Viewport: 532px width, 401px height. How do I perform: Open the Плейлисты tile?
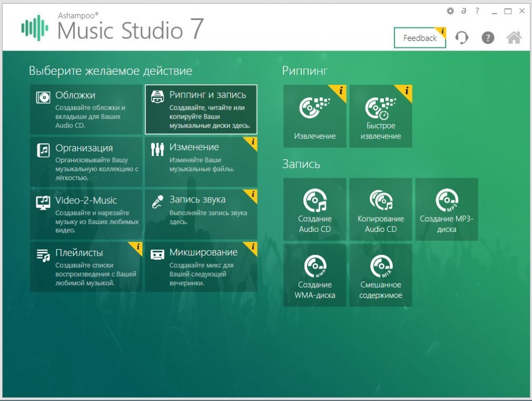pyautogui.click(x=86, y=267)
